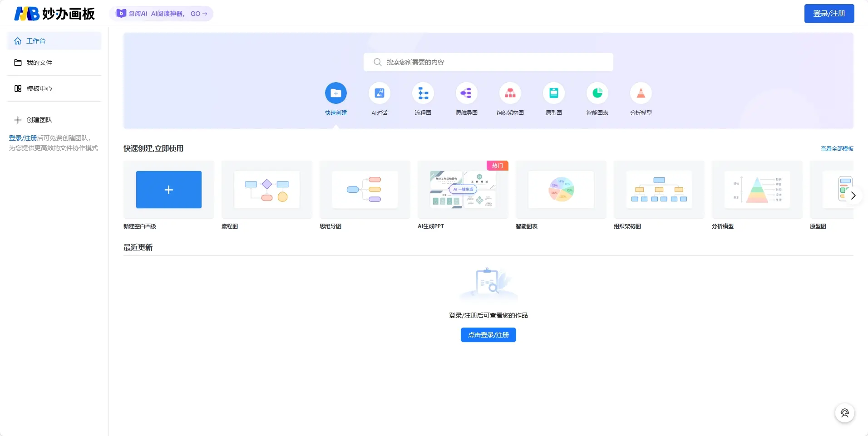Open the AI对话 icon
The image size is (868, 436).
[379, 93]
